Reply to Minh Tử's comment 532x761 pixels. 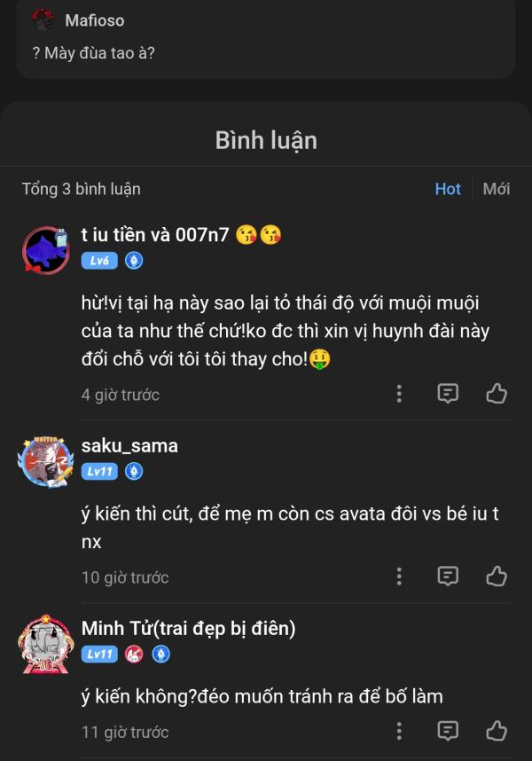coord(449,731)
